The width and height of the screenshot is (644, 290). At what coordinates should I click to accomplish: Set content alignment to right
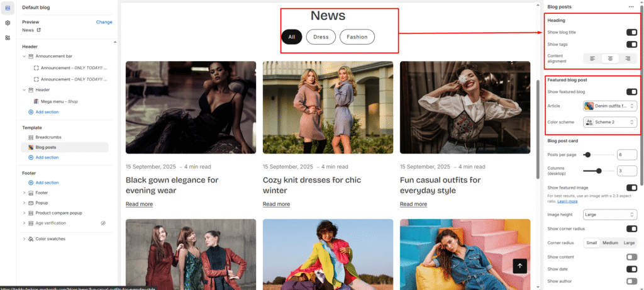(x=627, y=59)
